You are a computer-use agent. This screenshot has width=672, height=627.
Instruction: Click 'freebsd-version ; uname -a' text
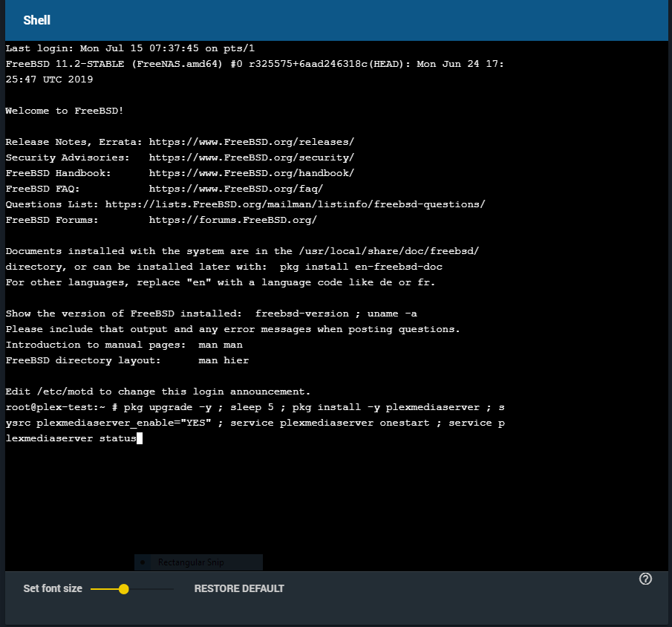(x=336, y=313)
